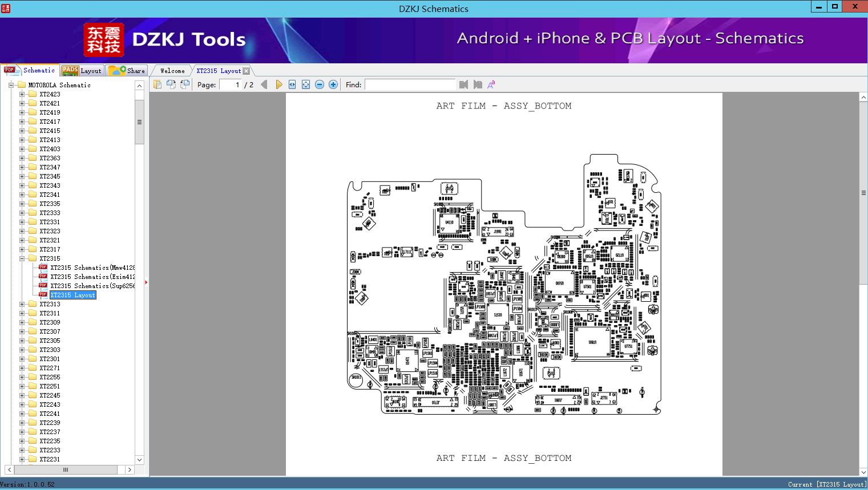Click the find next icon
The height and width of the screenshot is (490, 868).
point(478,84)
